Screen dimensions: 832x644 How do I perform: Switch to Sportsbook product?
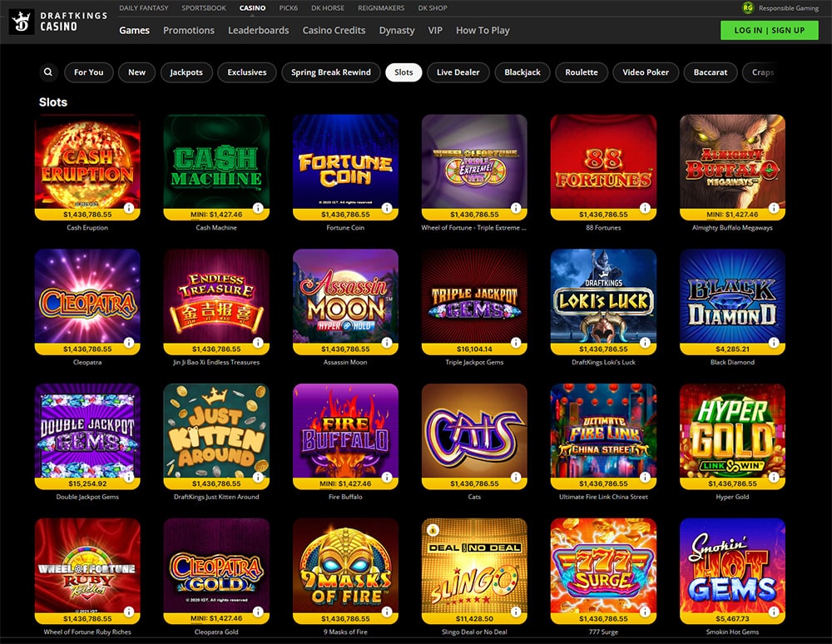[x=204, y=8]
